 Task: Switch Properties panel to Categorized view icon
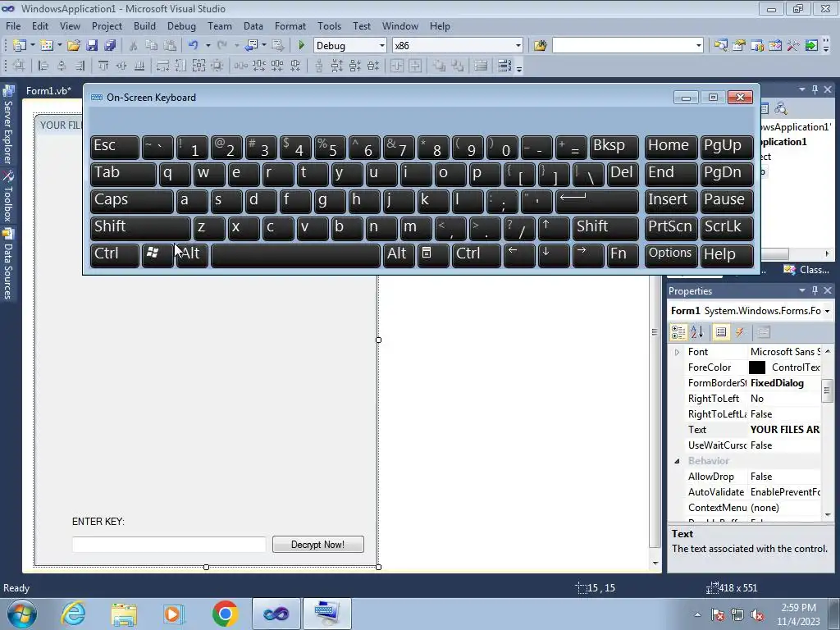coord(678,332)
